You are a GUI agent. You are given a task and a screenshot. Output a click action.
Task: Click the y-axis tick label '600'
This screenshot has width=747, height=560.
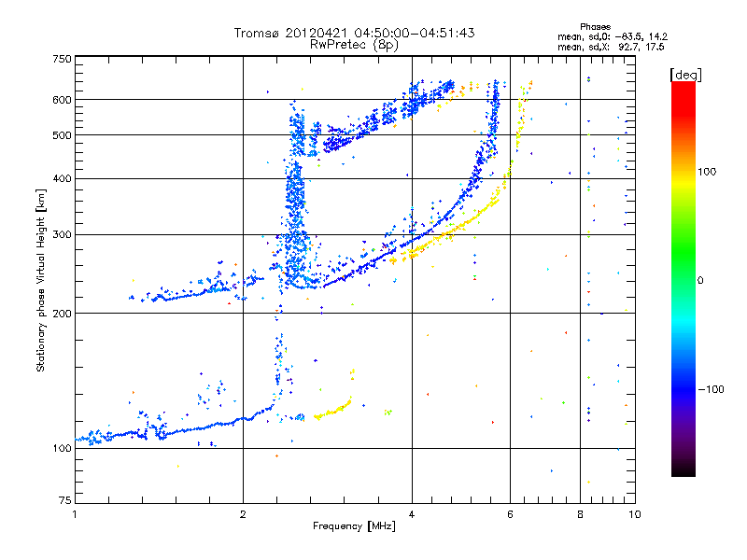pyautogui.click(x=62, y=100)
